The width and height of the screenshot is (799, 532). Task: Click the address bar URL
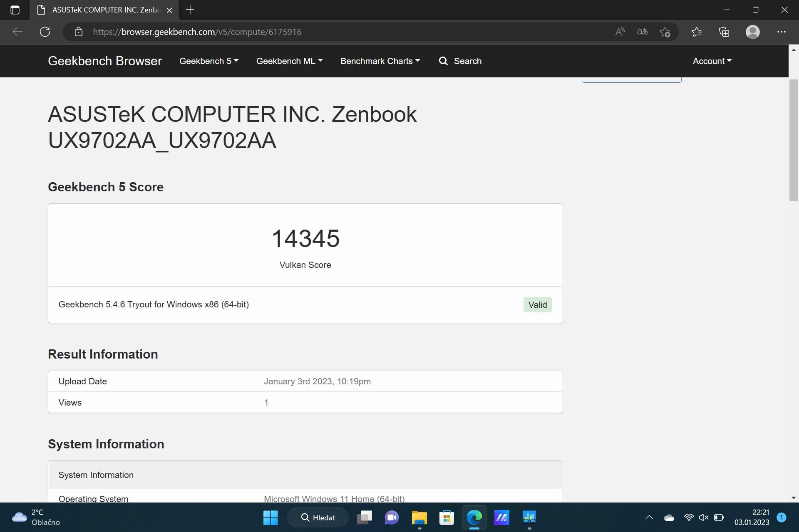point(197,32)
